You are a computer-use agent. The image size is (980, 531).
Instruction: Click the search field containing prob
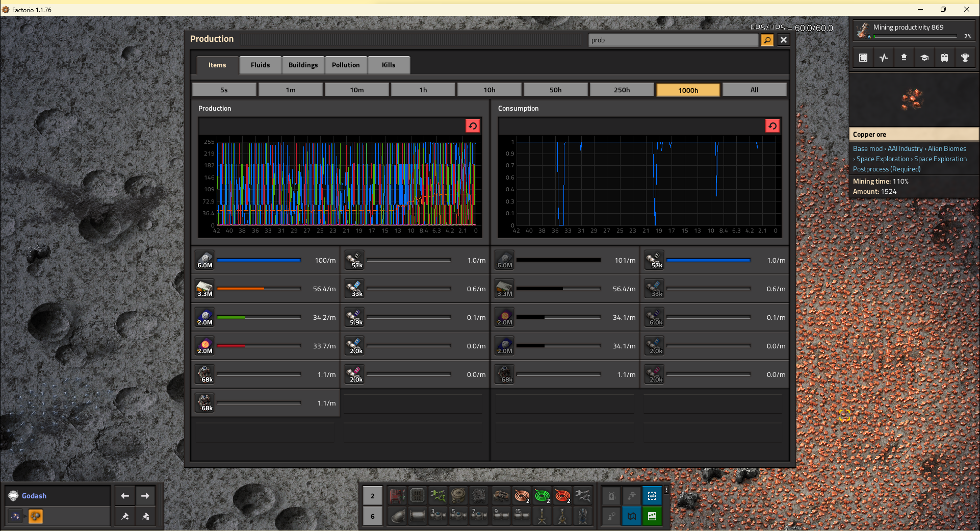click(x=674, y=40)
